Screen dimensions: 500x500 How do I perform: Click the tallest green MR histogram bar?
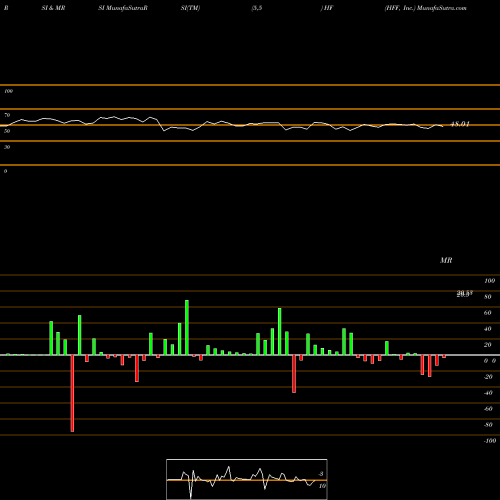pyautogui.click(x=187, y=328)
